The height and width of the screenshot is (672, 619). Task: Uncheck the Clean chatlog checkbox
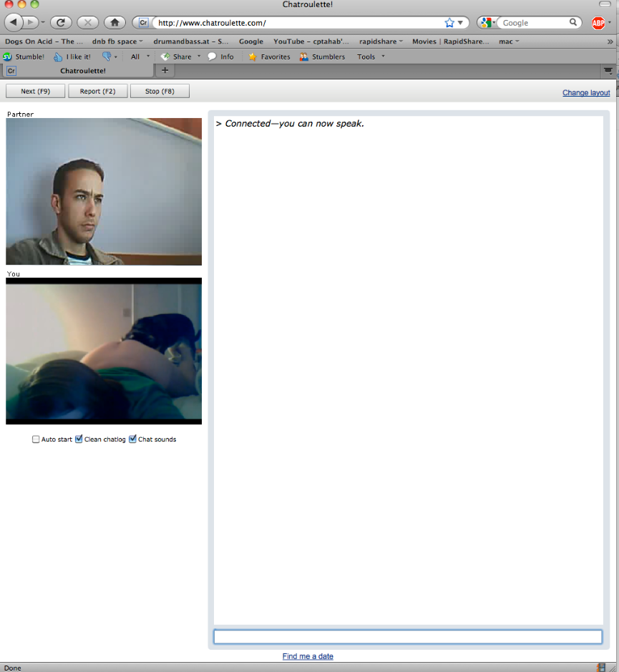tap(79, 439)
